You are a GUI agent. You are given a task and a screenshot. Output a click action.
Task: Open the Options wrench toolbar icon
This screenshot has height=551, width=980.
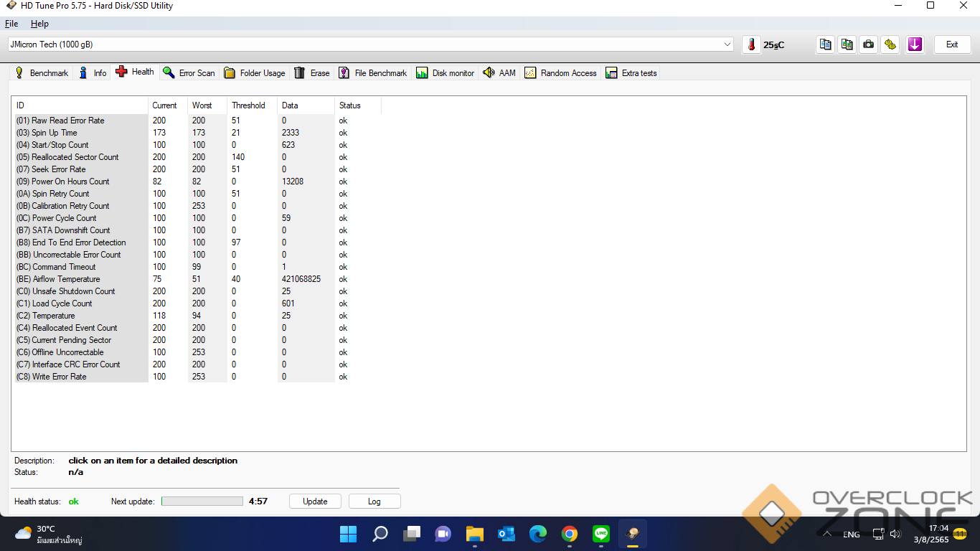tap(890, 44)
